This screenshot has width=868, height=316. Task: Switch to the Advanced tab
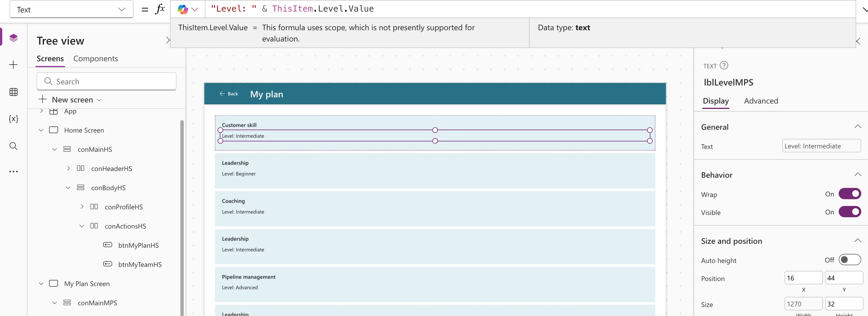pos(761,101)
